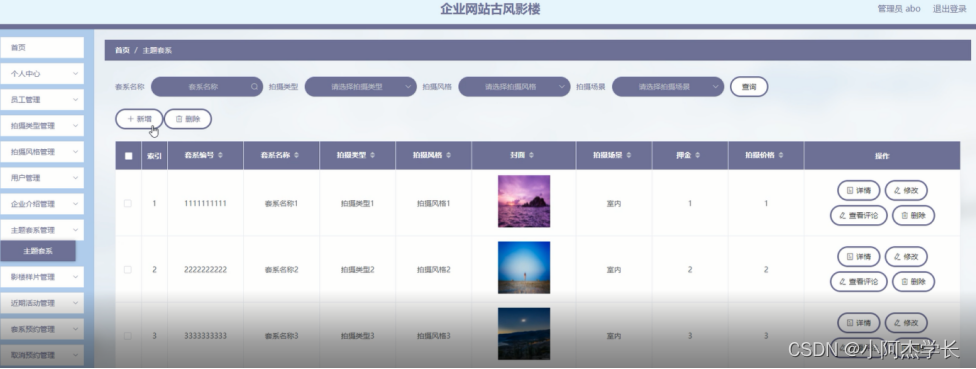Expand the 个人中心 sidebar menu
Screen dimensions: 976x369
[42, 73]
